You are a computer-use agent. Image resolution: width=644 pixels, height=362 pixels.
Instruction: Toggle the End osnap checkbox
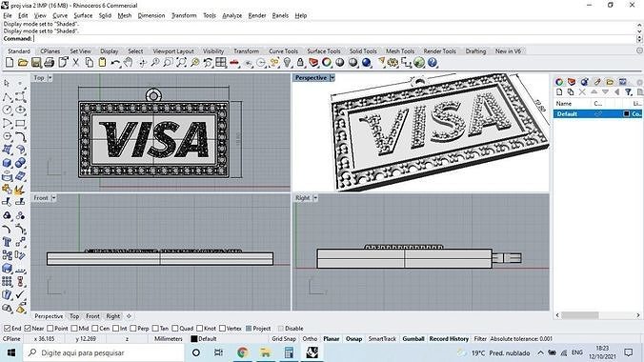(7, 329)
